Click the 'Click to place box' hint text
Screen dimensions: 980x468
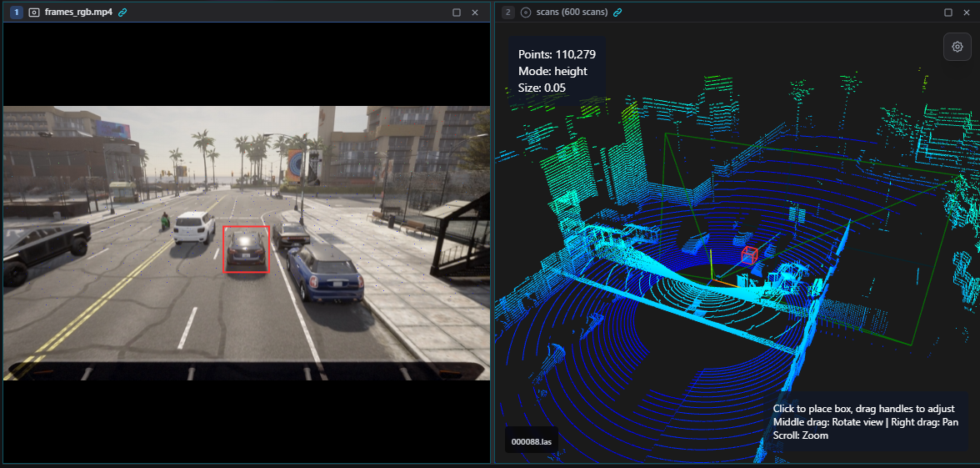point(863,408)
